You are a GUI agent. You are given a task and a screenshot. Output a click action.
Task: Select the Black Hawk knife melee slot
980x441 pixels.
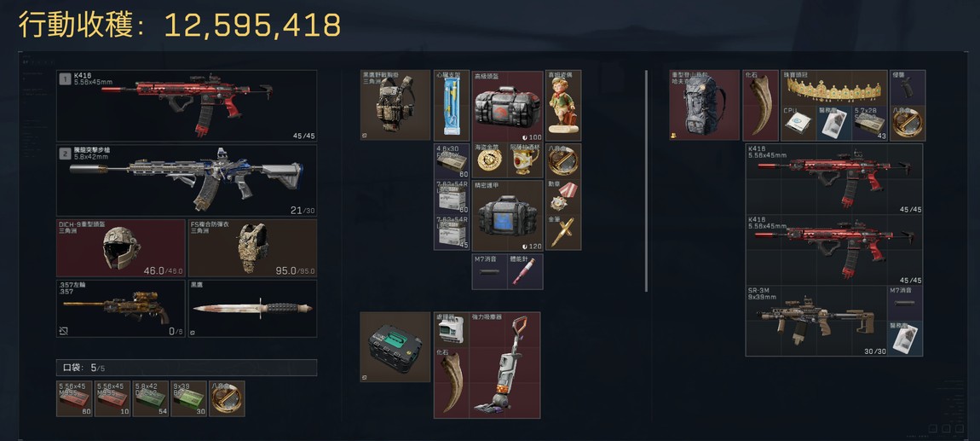pyautogui.click(x=252, y=309)
